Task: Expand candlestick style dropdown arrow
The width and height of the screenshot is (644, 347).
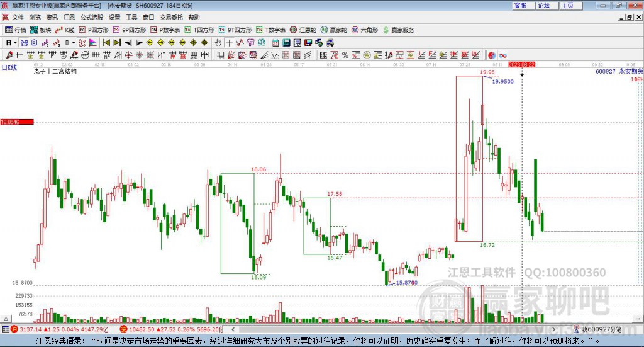Action: tap(74, 43)
